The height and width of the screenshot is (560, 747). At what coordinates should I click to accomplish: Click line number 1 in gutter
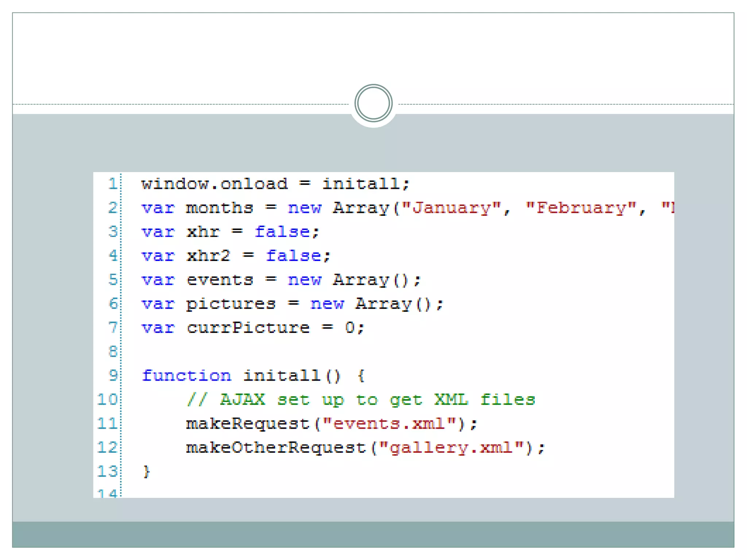[x=112, y=183]
